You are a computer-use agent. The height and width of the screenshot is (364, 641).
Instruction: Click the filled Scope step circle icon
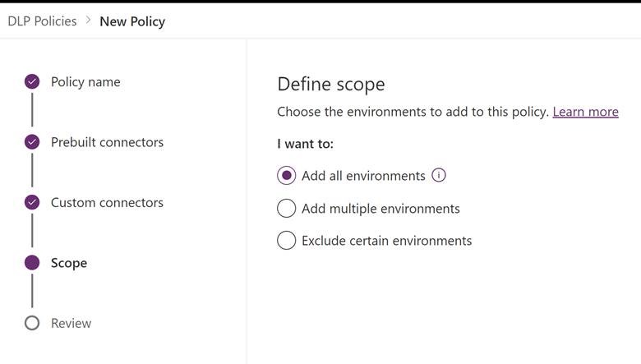pos(32,263)
